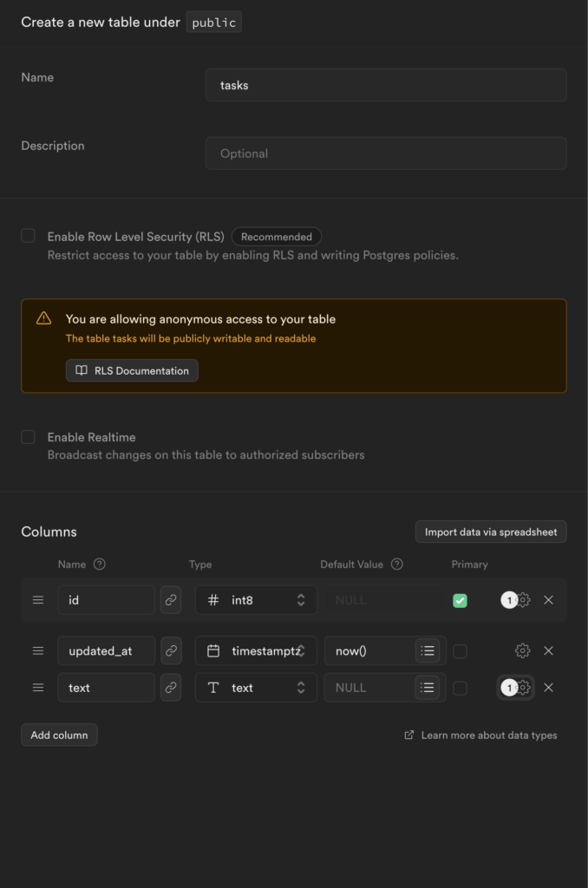Image resolution: width=588 pixels, height=888 pixels.
Task: Open the RLS Documentation link
Action: 132,370
